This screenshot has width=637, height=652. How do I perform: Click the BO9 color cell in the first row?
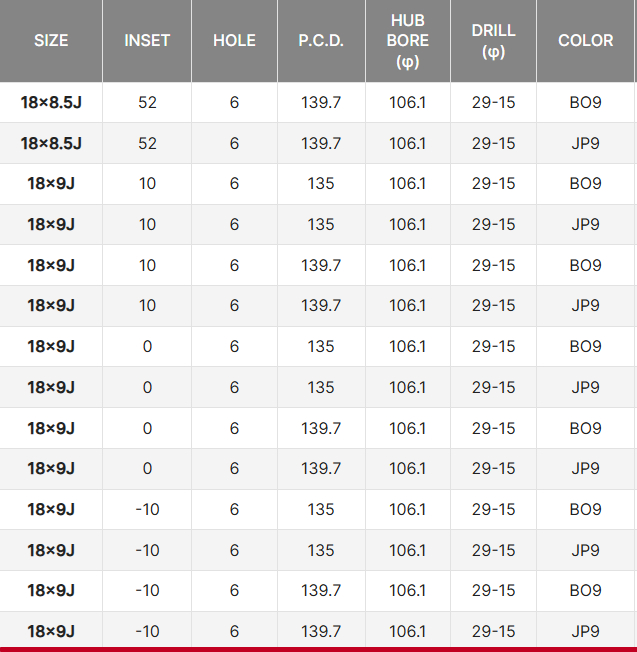(586, 103)
